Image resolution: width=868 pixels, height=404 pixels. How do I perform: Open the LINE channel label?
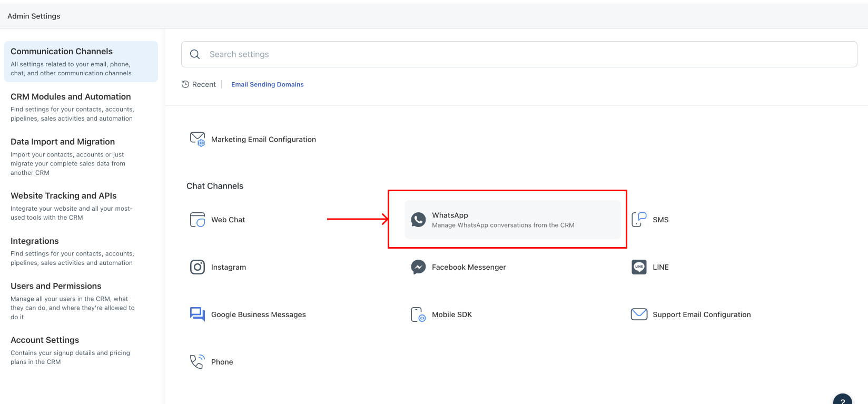coord(660,267)
